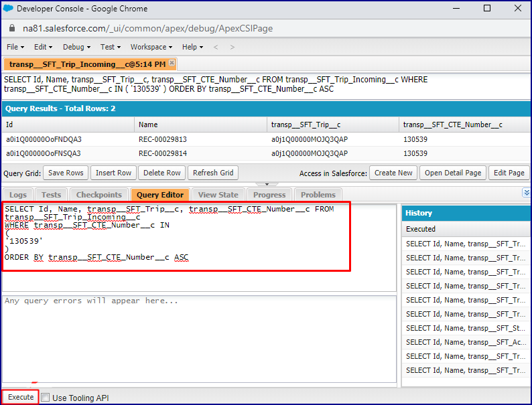The image size is (532, 405).
Task: Switch to the Tests tab
Action: pyautogui.click(x=51, y=195)
